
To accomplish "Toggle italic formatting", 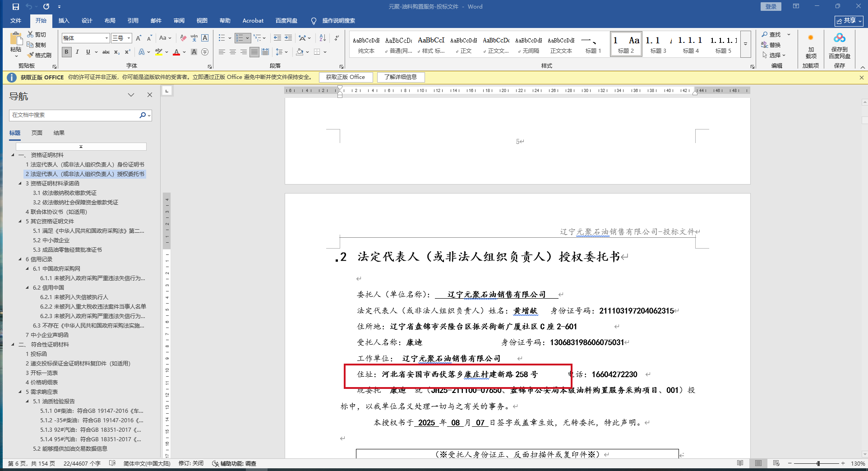I will (x=77, y=52).
